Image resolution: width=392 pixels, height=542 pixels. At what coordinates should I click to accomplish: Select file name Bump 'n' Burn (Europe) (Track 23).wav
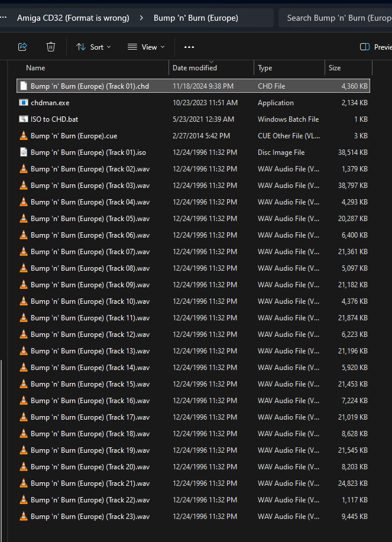click(90, 517)
